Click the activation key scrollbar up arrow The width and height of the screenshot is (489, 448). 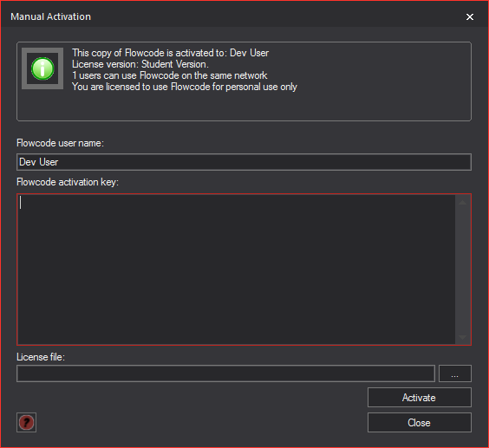point(463,203)
